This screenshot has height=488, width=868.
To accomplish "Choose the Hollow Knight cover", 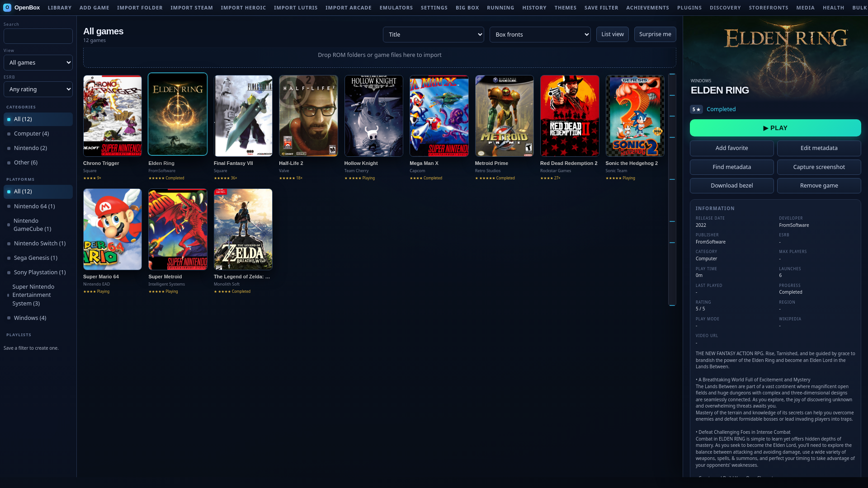I will coord(374,116).
